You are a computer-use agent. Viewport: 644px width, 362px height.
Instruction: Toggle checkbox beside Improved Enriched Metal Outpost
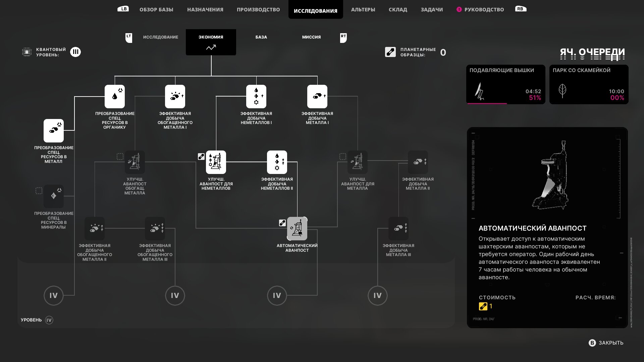tap(120, 157)
